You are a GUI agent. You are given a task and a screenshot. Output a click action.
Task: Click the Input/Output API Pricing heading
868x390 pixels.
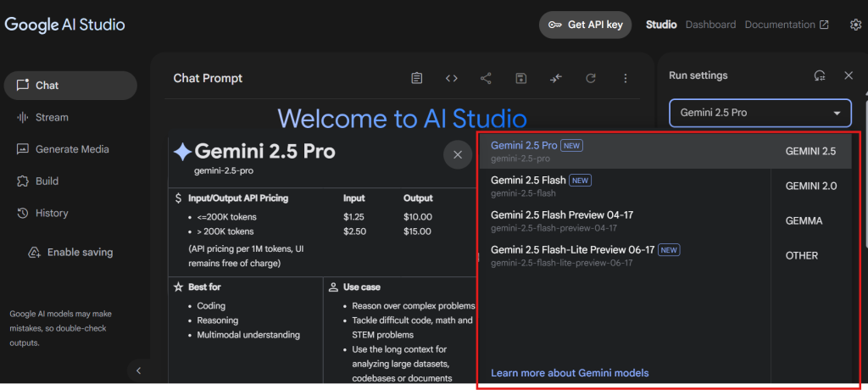click(x=238, y=198)
